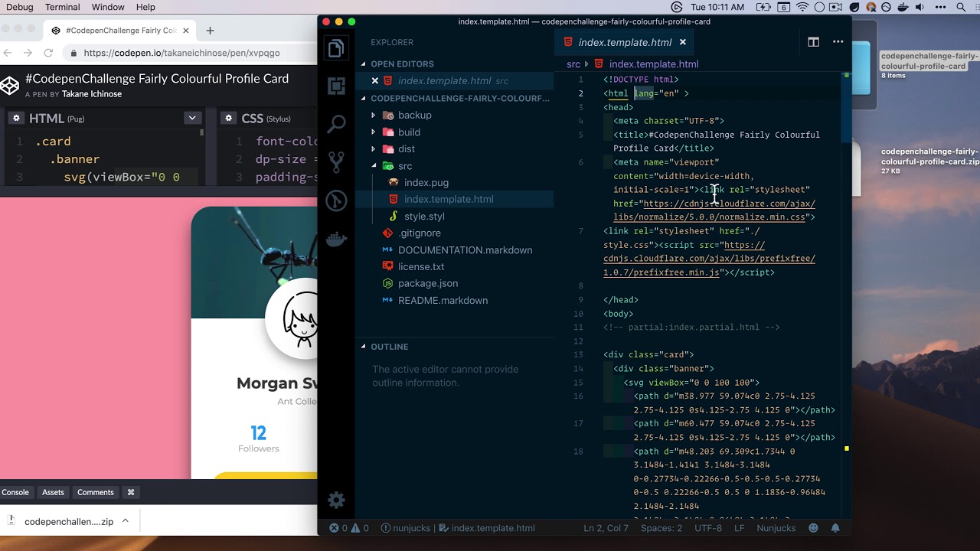980x551 pixels.
Task: Click the HTML panel settings gear in CodePen
Action: click(15, 119)
